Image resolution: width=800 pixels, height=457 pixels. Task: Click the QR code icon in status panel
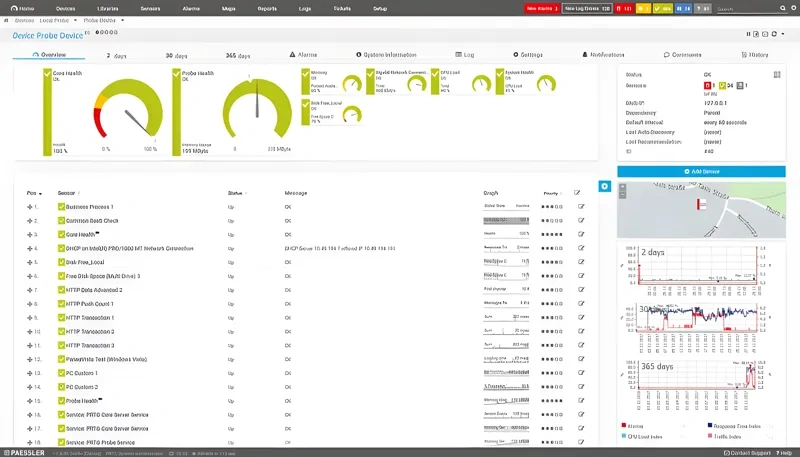(776, 74)
